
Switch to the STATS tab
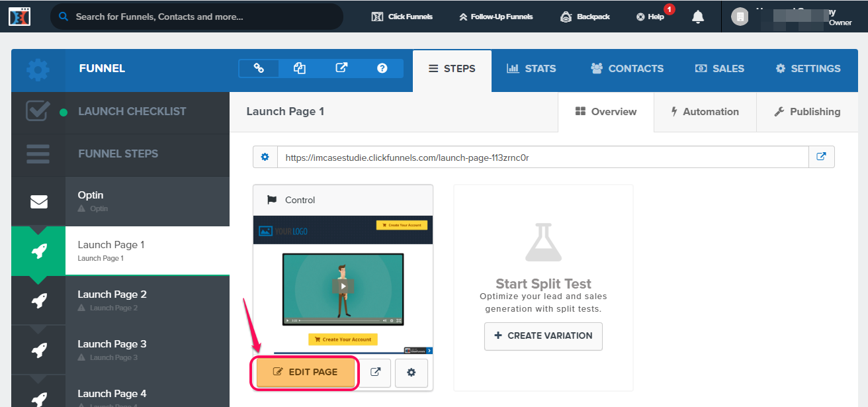(531, 69)
